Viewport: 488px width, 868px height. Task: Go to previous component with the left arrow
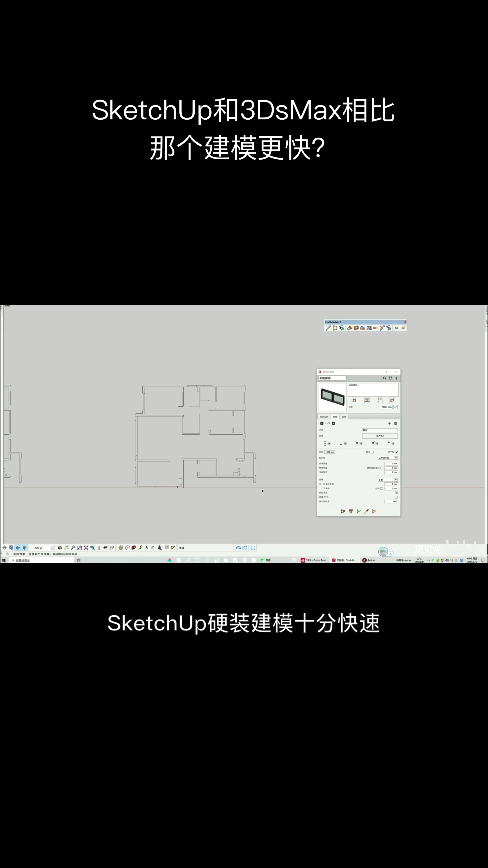click(x=322, y=423)
